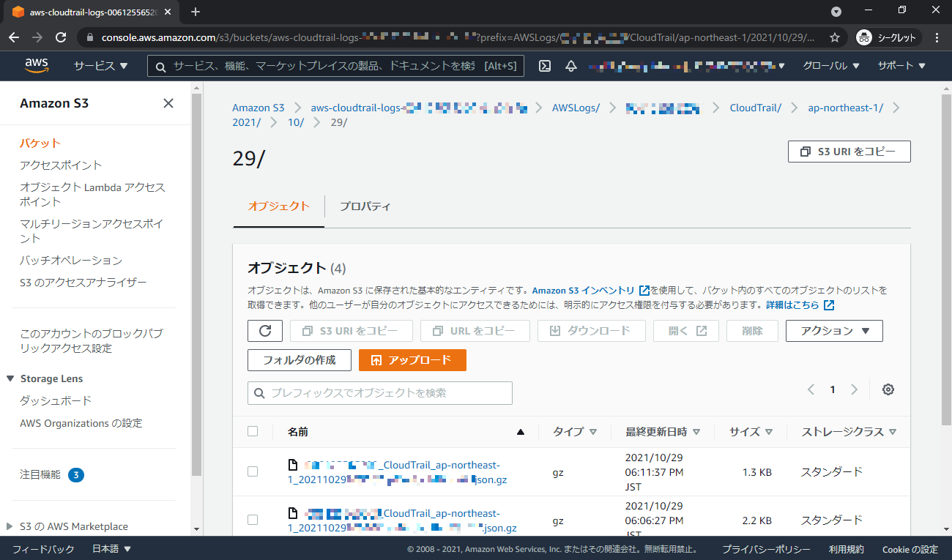Click the top S3 URI をコピー button

pyautogui.click(x=849, y=152)
